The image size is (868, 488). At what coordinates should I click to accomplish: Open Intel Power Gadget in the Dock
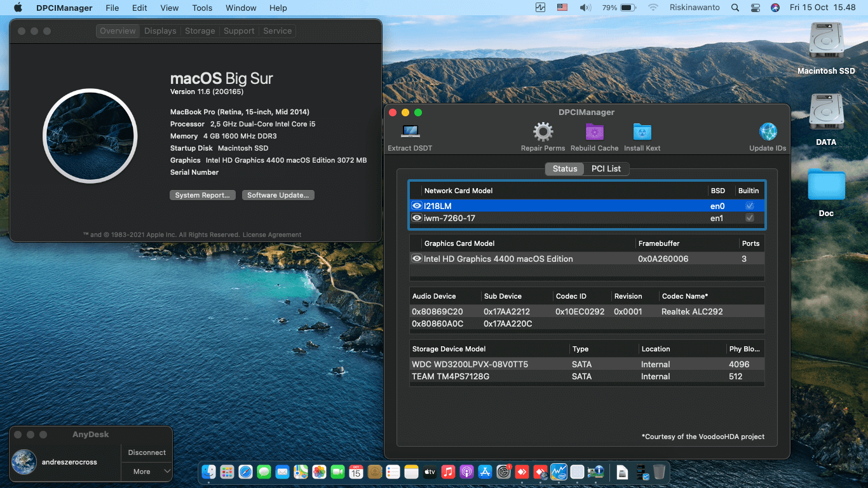tap(559, 471)
